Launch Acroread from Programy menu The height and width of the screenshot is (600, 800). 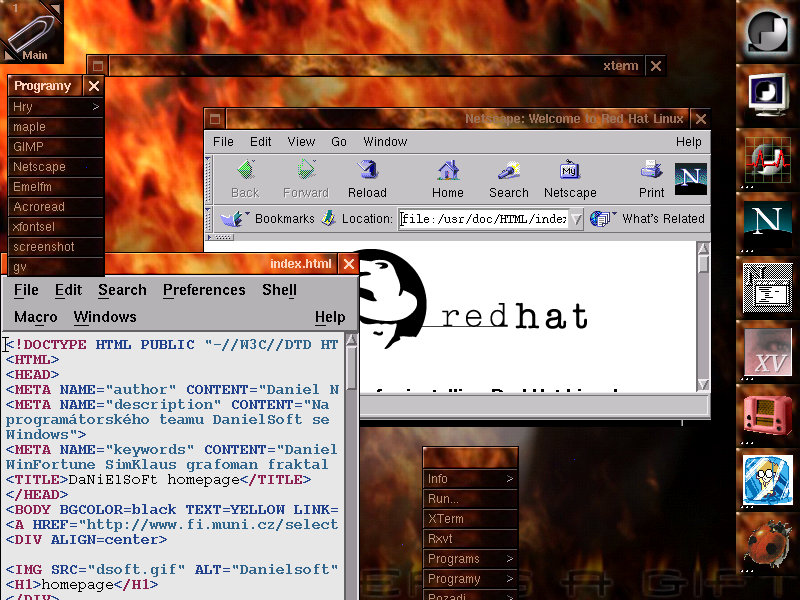tap(56, 207)
